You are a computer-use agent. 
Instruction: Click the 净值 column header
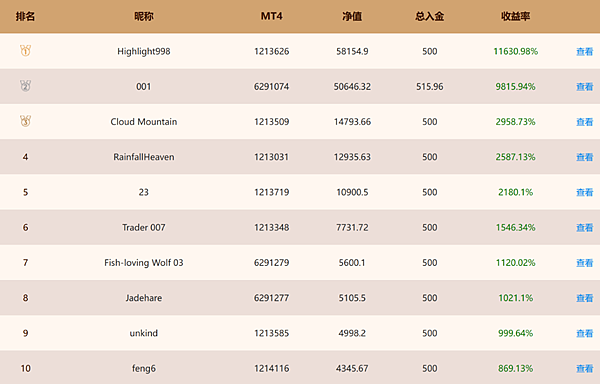[352, 16]
